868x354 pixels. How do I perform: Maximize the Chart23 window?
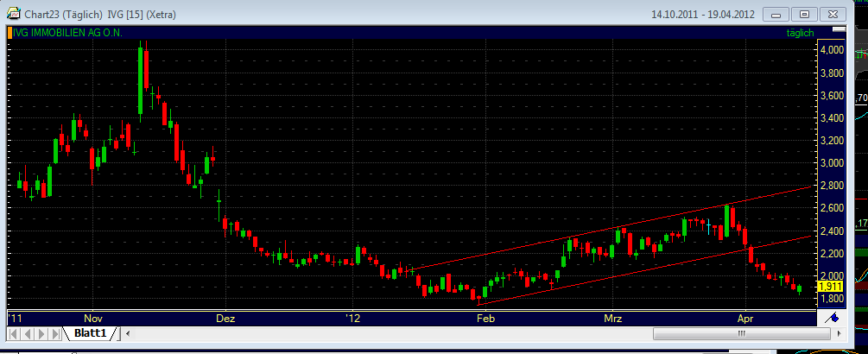pyautogui.click(x=804, y=14)
